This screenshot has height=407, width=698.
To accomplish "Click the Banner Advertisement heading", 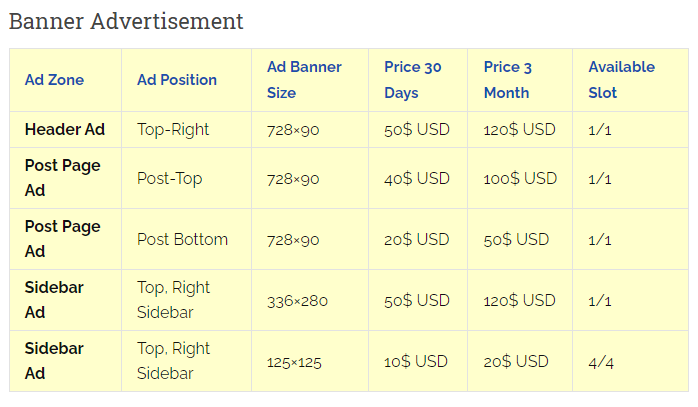I will pyautogui.click(x=126, y=21).
